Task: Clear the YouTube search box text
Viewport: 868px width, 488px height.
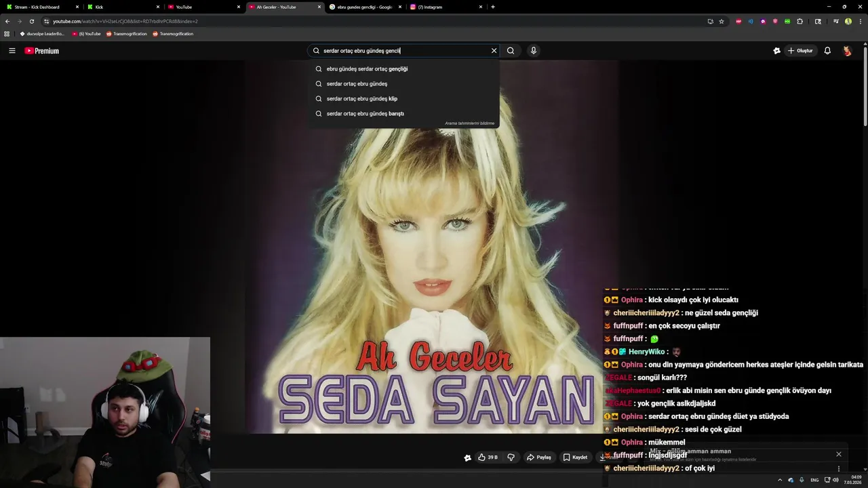Action: [x=494, y=51]
